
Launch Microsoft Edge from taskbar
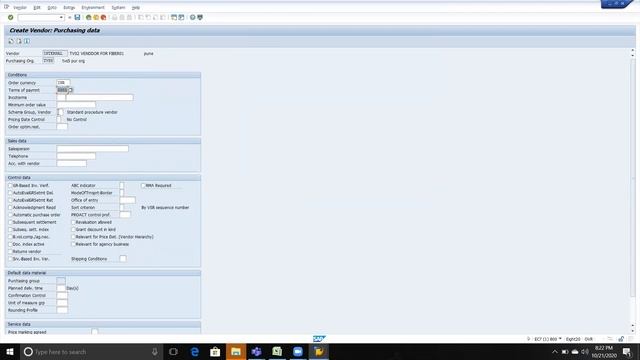click(x=195, y=351)
